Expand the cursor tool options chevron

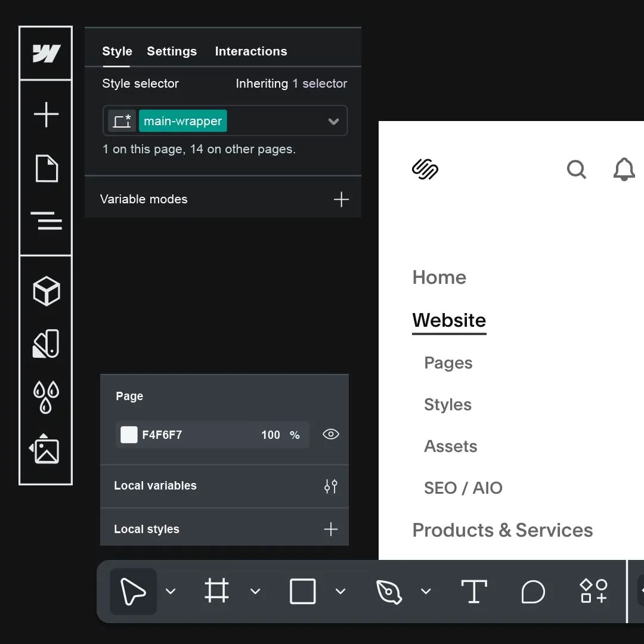click(x=171, y=592)
